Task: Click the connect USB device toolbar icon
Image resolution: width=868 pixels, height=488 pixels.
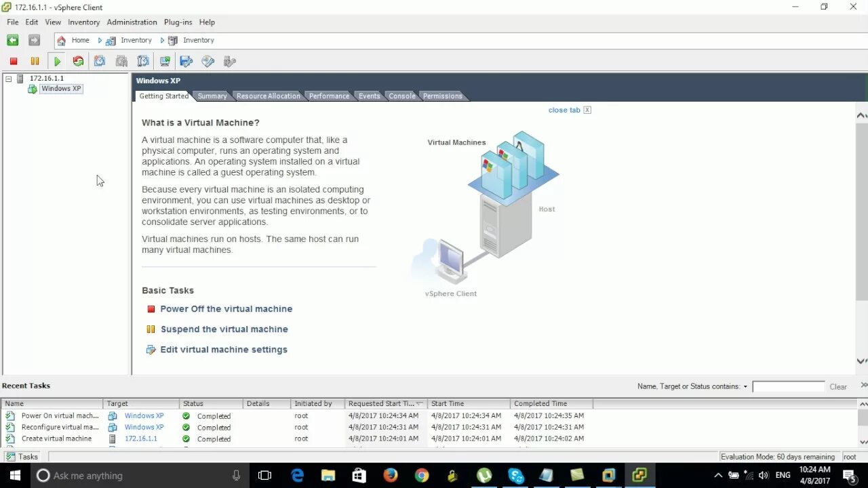Action: tap(230, 61)
